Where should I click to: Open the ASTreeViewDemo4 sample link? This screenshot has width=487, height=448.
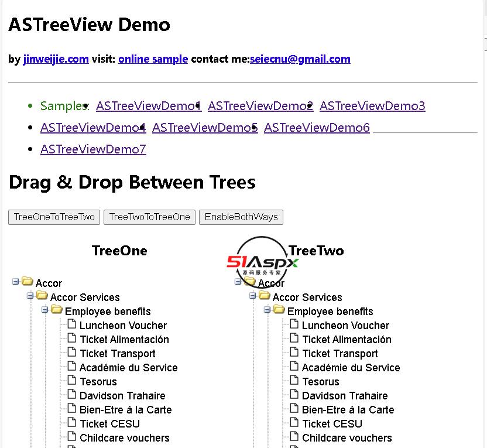93,128
